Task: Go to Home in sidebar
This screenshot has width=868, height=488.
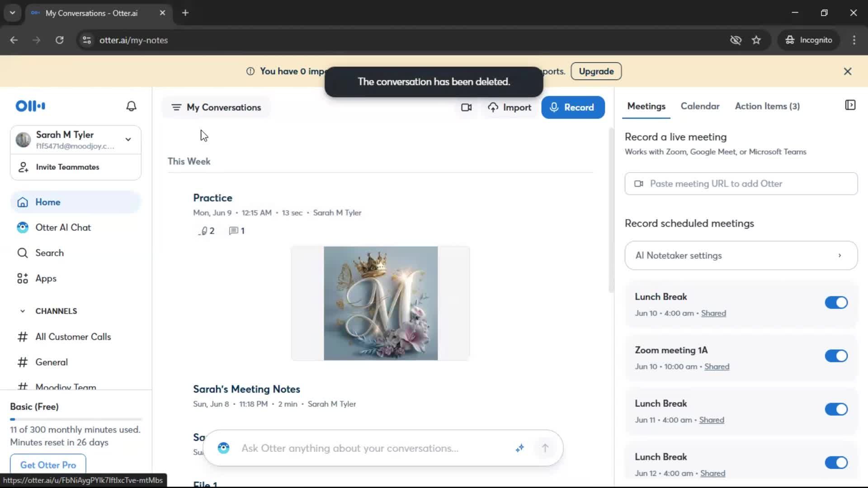Action: [75, 202]
